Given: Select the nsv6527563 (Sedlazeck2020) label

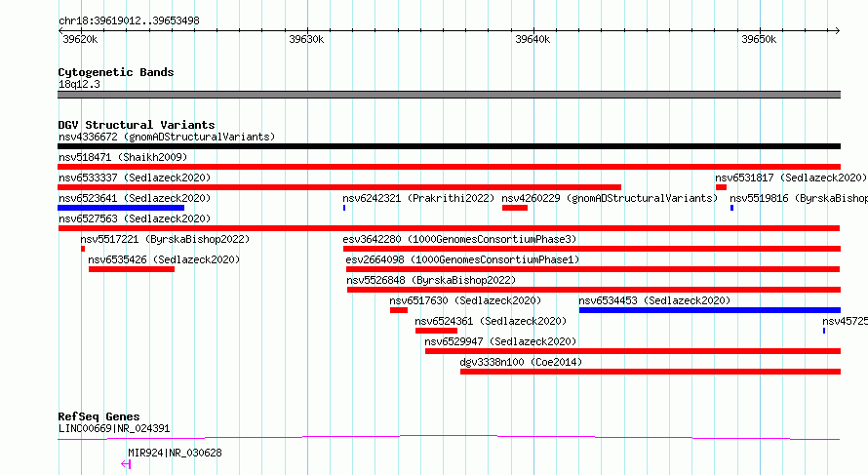Looking at the screenshot, I should click(x=135, y=218).
